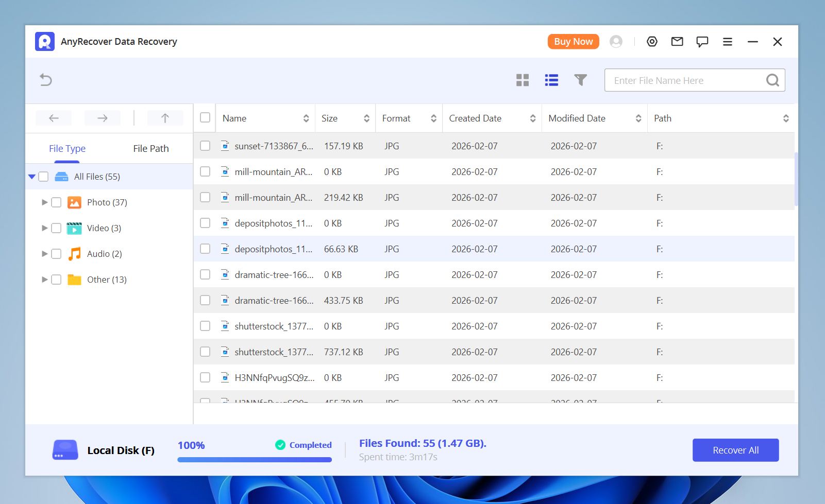Enable the select-all checkbox in the header
The width and height of the screenshot is (825, 504).
point(205,118)
